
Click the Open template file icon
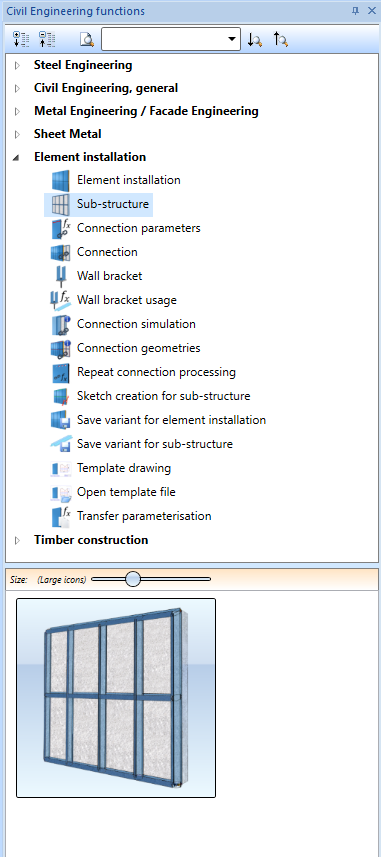click(60, 493)
